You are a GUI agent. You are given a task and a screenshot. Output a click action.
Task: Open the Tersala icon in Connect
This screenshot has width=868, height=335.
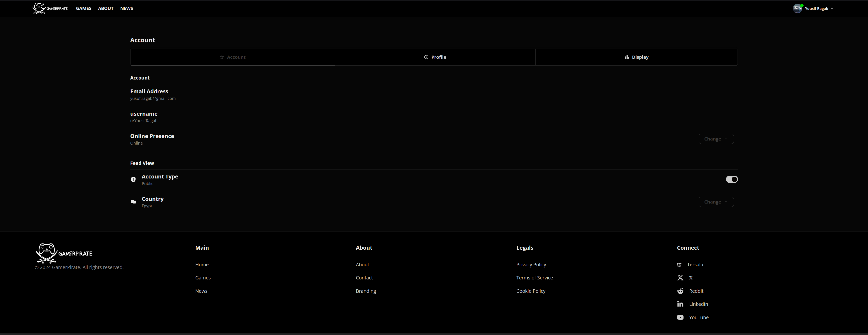679,265
